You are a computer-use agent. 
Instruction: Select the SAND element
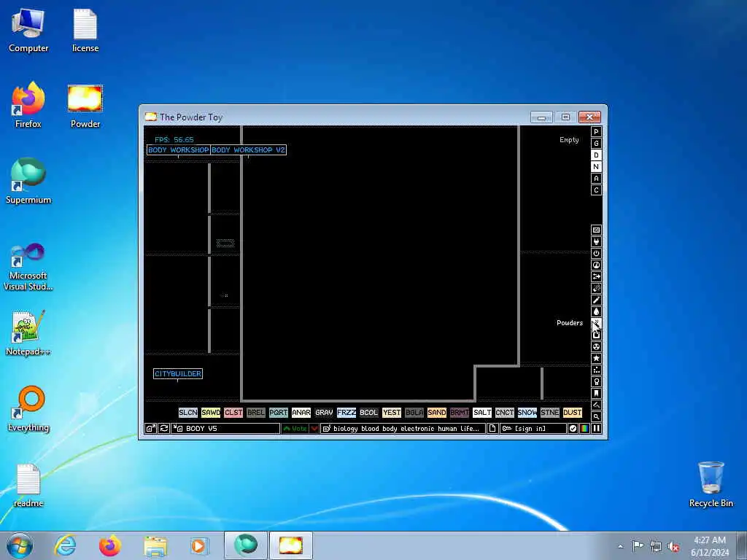(437, 413)
